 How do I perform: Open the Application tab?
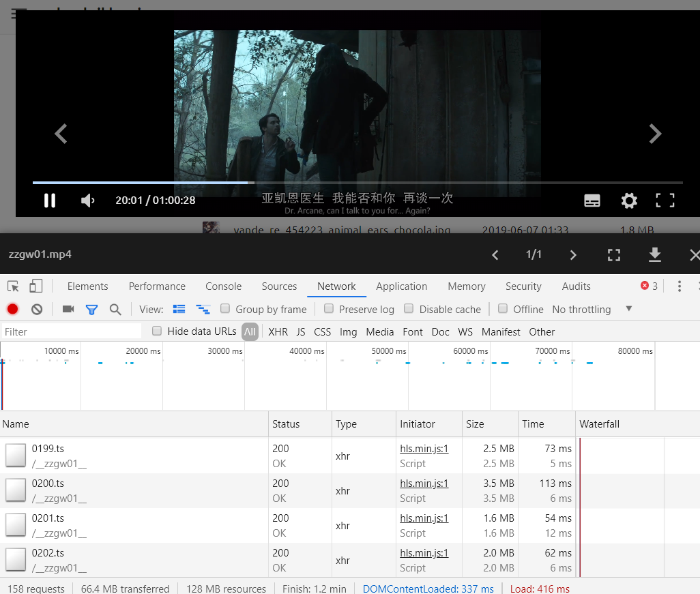click(x=401, y=286)
